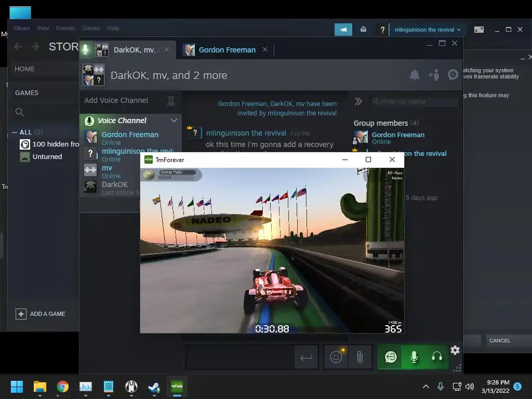This screenshot has height=399, width=532.
Task: Click the TmForever window title icon
Action: point(149,159)
